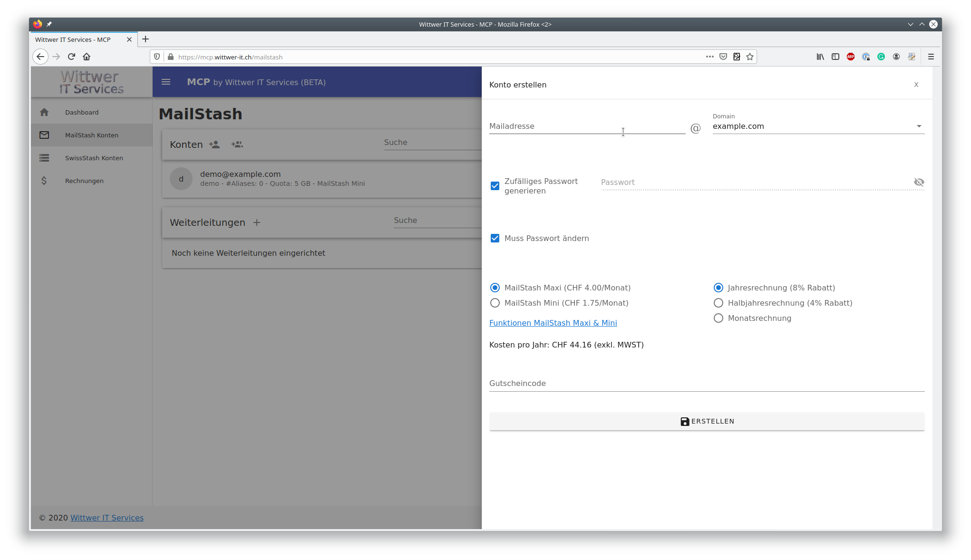
Task: Click the ERSTELLEN button
Action: point(707,421)
